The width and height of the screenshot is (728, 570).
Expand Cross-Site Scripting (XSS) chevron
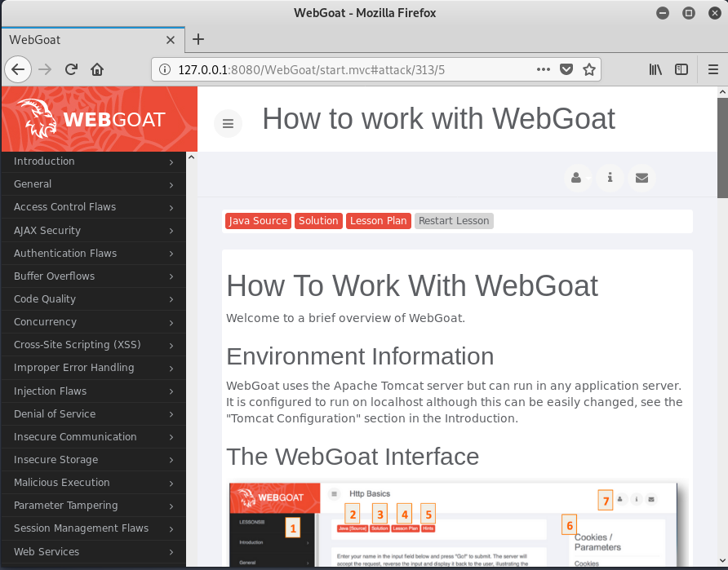coord(171,346)
